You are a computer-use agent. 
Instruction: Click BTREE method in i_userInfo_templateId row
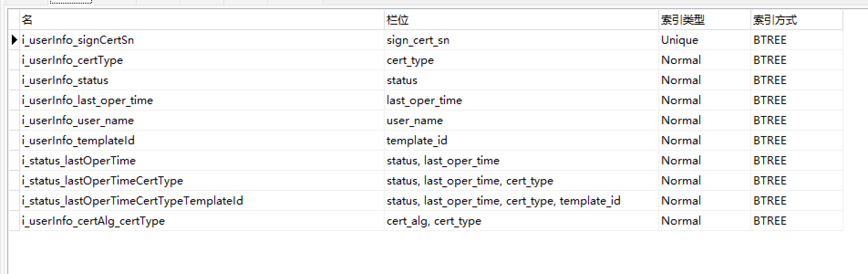tap(796, 141)
